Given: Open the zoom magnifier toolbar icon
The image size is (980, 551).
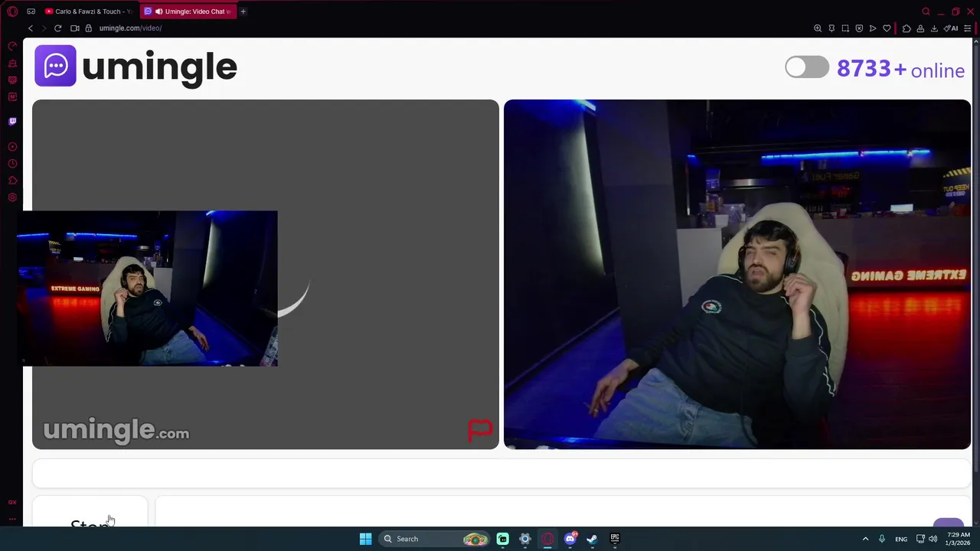Looking at the screenshot, I should 818,28.
